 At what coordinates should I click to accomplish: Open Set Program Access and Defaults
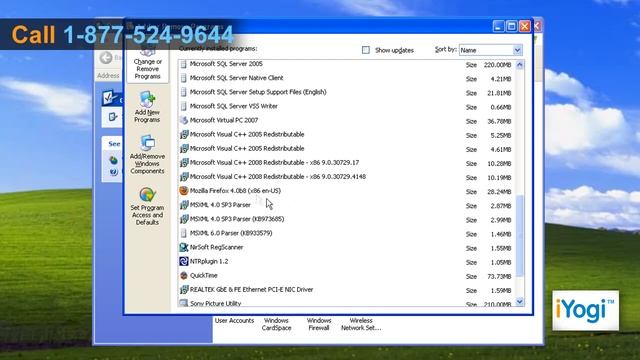point(147,206)
